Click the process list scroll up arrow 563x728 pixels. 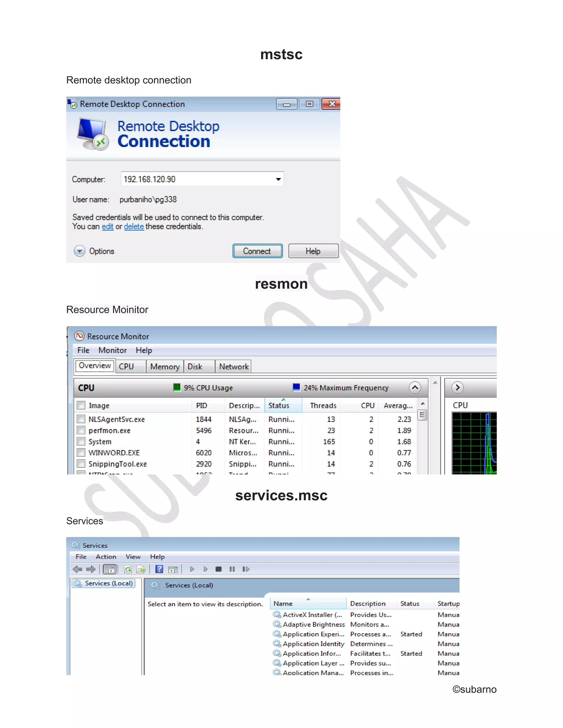[423, 403]
